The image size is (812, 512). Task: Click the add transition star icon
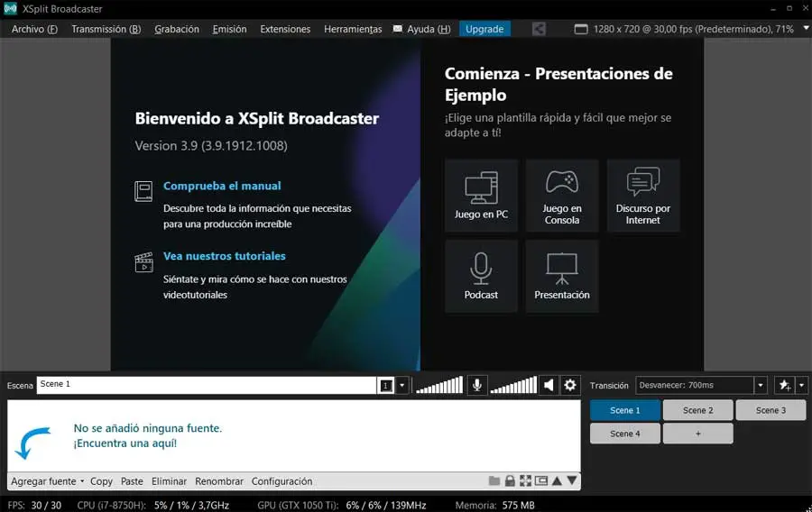(785, 385)
